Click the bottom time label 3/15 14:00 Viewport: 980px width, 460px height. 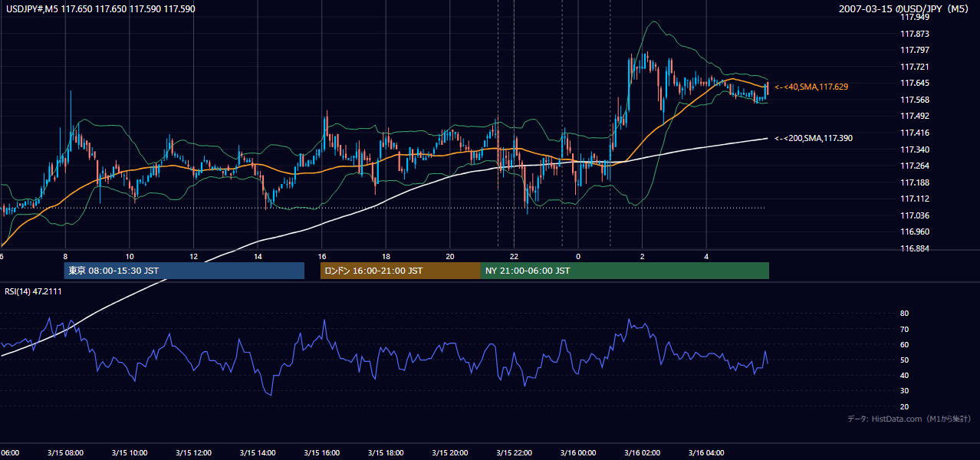[257, 452]
